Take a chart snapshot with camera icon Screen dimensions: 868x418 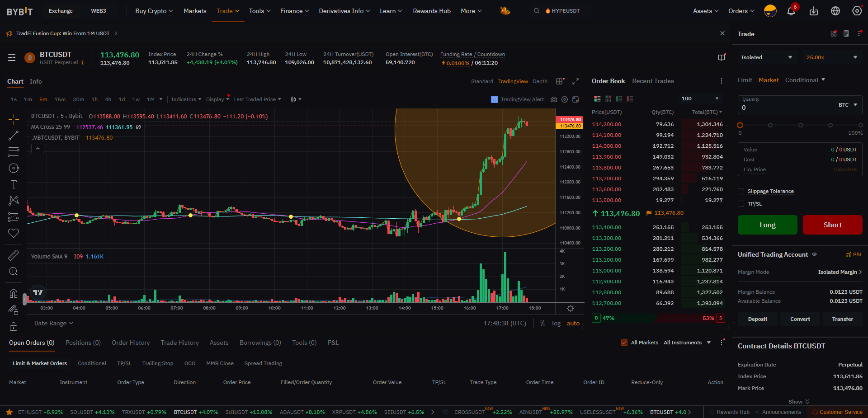pyautogui.click(x=554, y=99)
